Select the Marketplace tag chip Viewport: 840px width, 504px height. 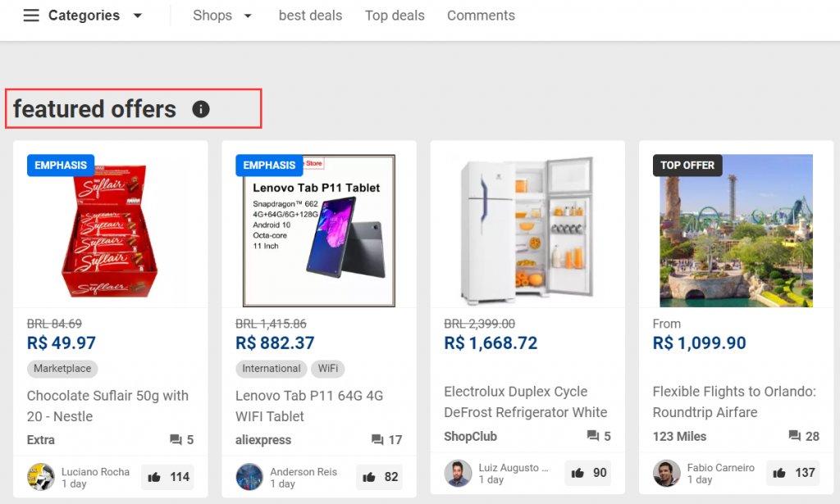tap(62, 369)
